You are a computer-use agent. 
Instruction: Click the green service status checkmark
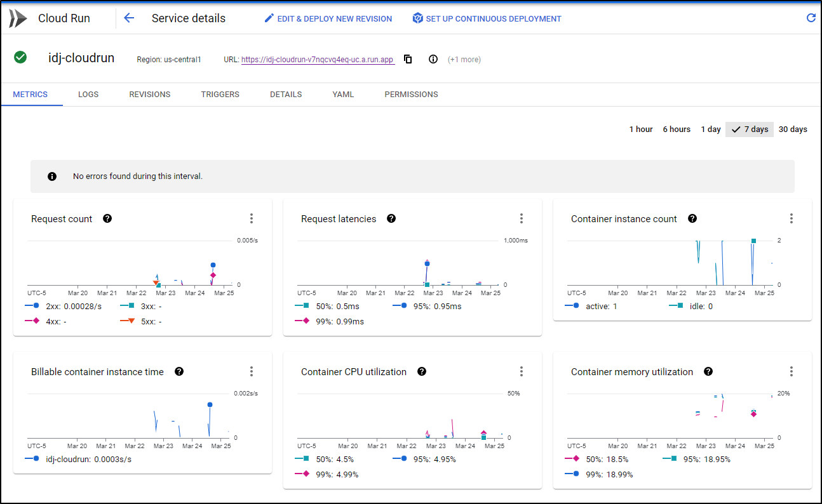coord(20,58)
